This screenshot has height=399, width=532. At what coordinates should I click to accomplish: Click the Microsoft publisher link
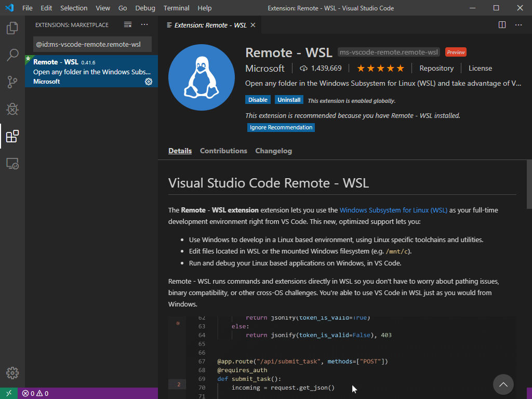(264, 68)
